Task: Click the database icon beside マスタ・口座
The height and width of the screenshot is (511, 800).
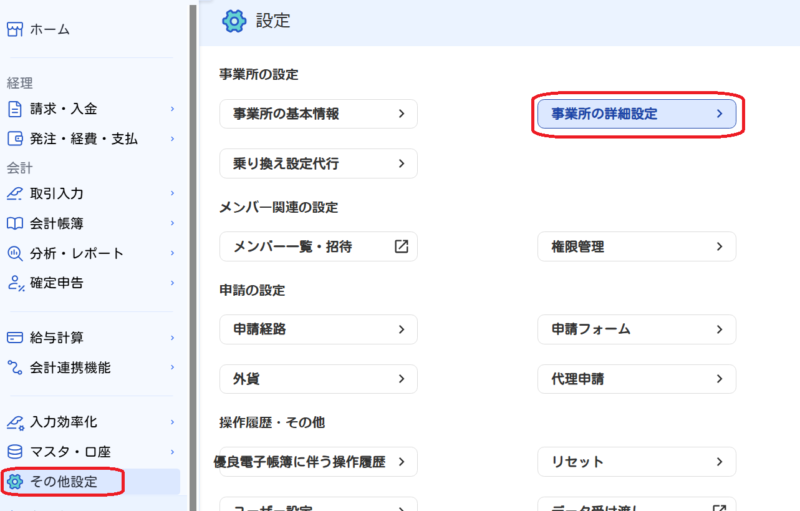Action: click(15, 452)
